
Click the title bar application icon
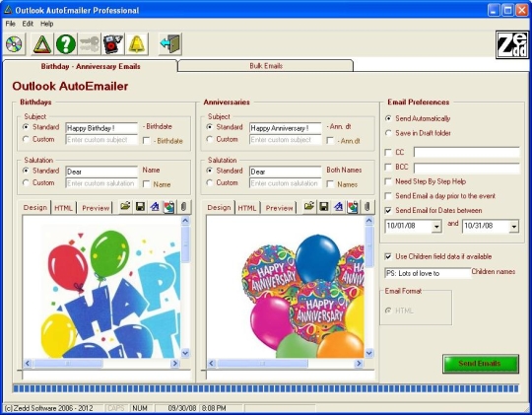pyautogui.click(x=8, y=10)
